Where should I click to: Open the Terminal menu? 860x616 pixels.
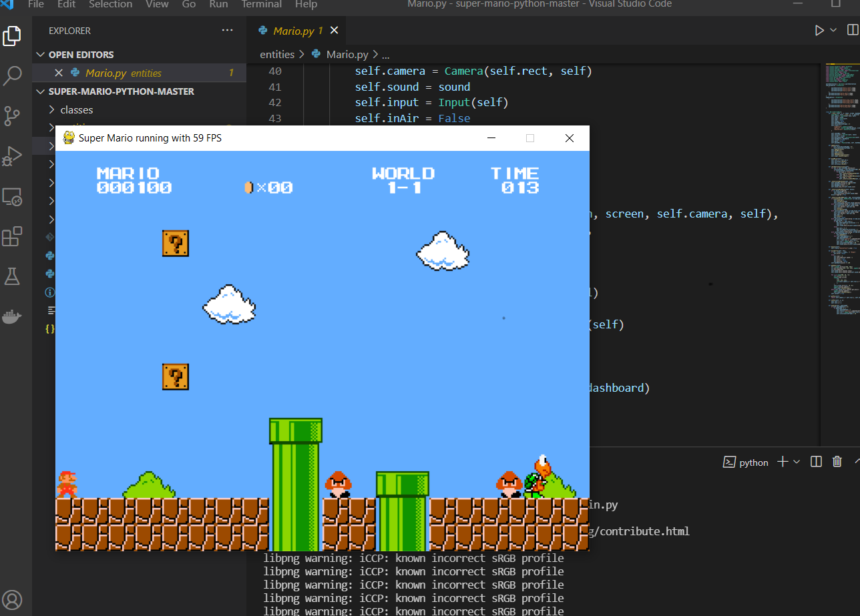[261, 5]
